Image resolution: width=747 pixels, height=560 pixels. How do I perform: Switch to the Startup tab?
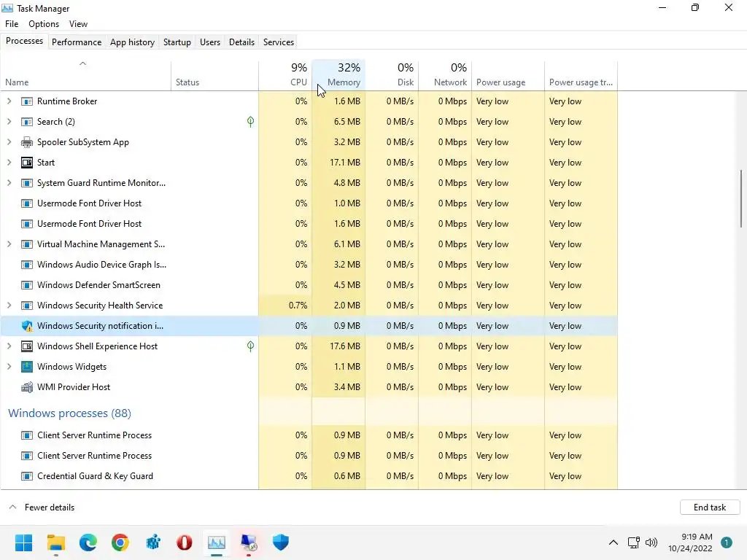click(x=177, y=42)
